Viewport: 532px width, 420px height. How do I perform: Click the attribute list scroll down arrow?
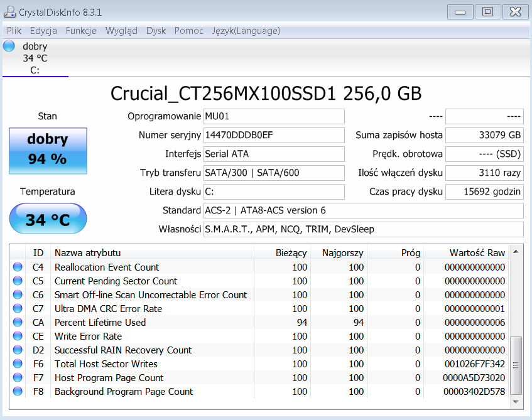coord(516,402)
